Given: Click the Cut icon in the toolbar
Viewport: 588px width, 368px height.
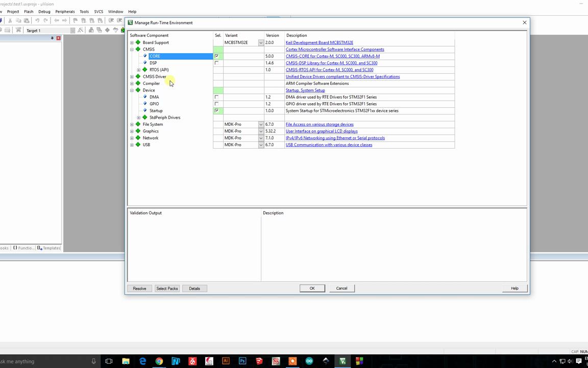Looking at the screenshot, I should pyautogui.click(x=10, y=20).
